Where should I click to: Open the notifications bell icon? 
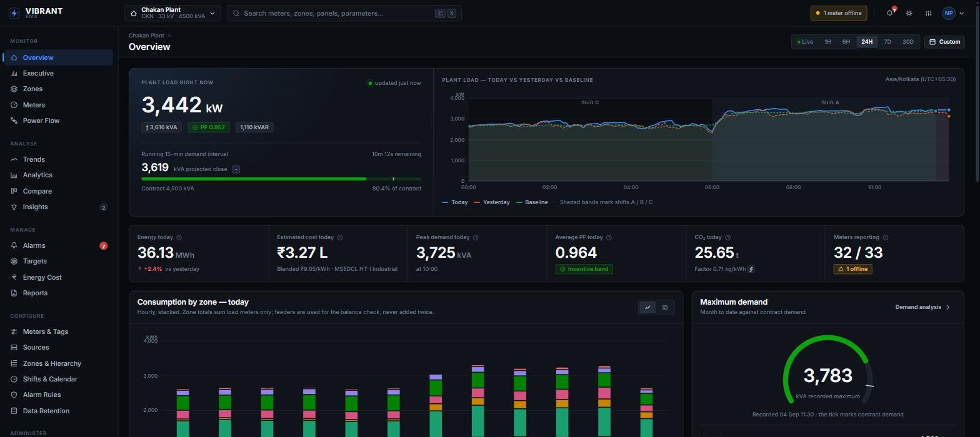click(x=890, y=13)
